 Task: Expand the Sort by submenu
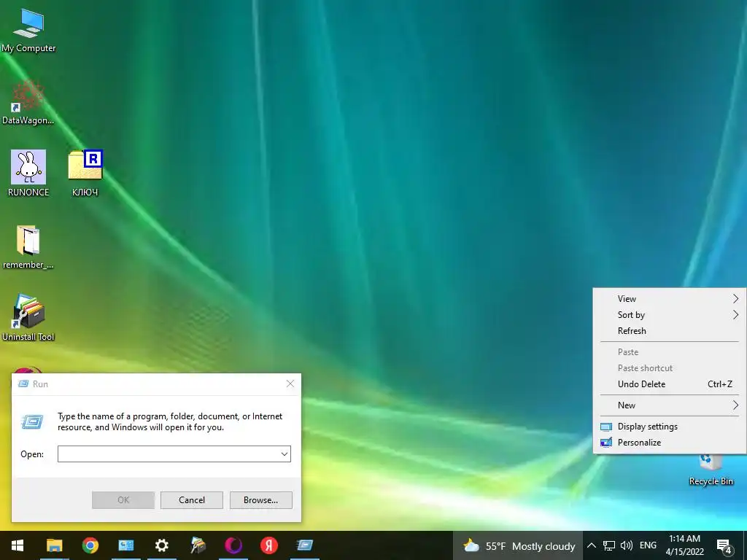[670, 315]
